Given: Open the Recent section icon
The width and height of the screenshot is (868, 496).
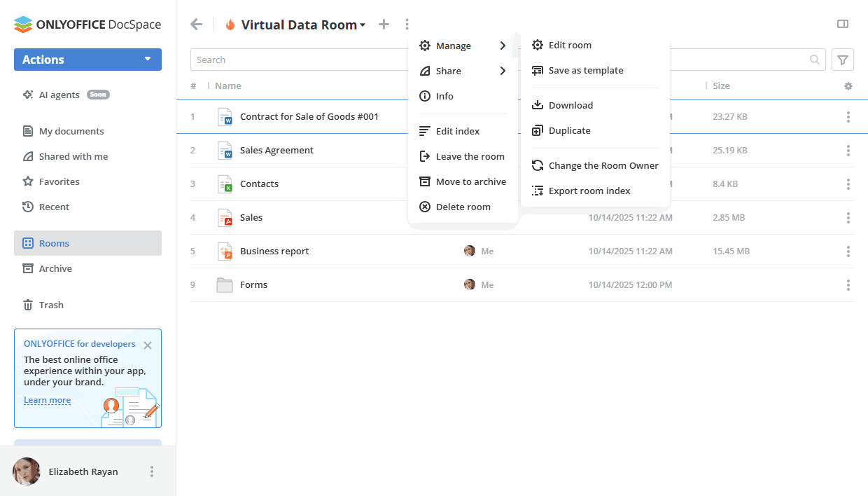Looking at the screenshot, I should 27,207.
